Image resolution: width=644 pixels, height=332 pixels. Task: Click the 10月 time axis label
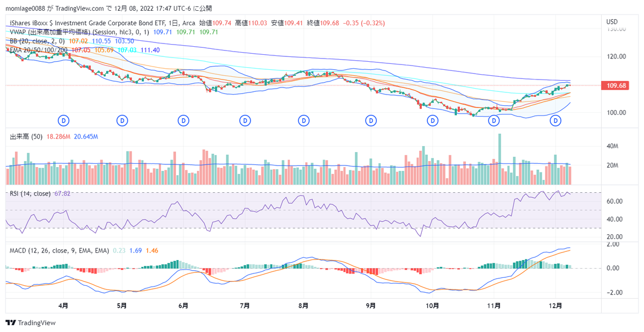coord(433,306)
